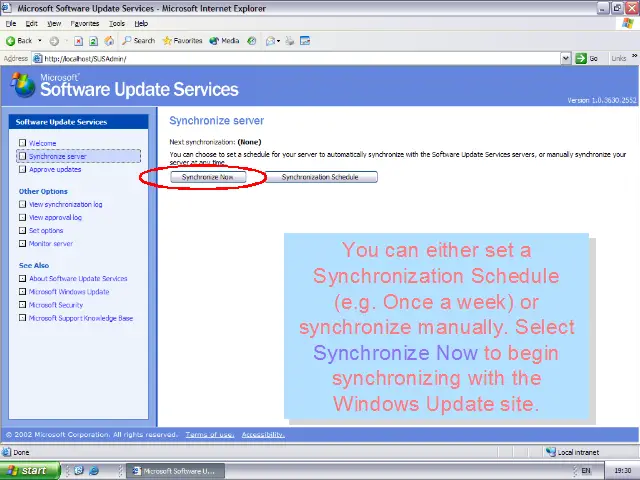640x480 pixels.
Task: Open Microsoft Support Knowledge Base link
Action: [x=81, y=318]
